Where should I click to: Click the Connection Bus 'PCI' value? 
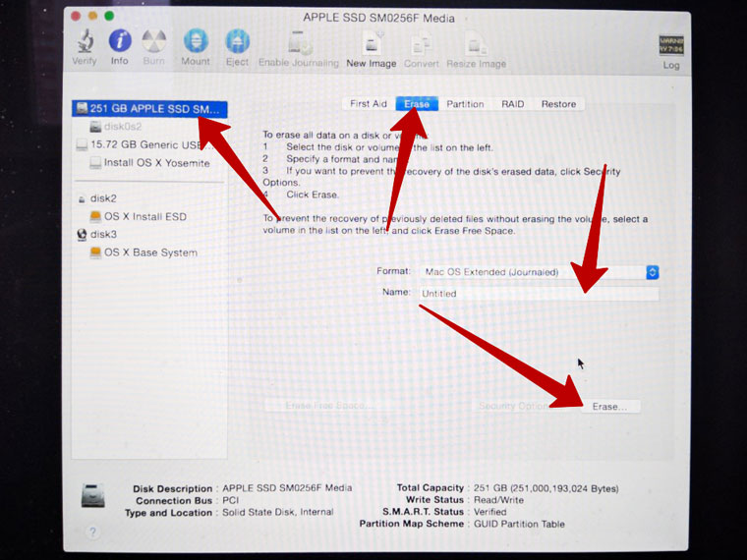[231, 500]
